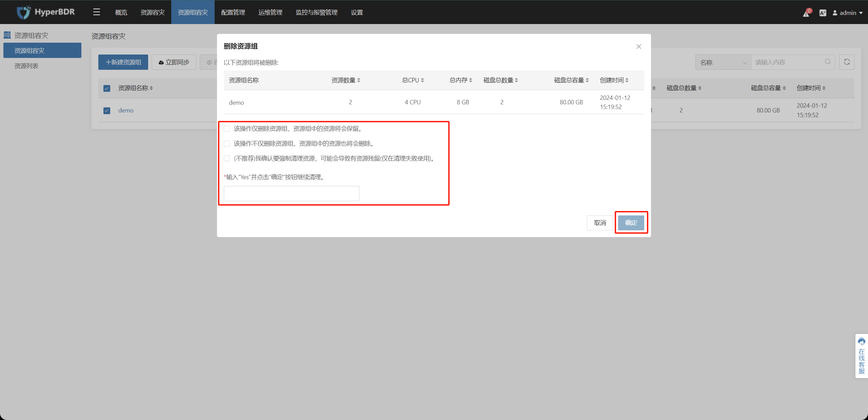Open the 名称 search filter dropdown
868x420 pixels.
point(723,62)
